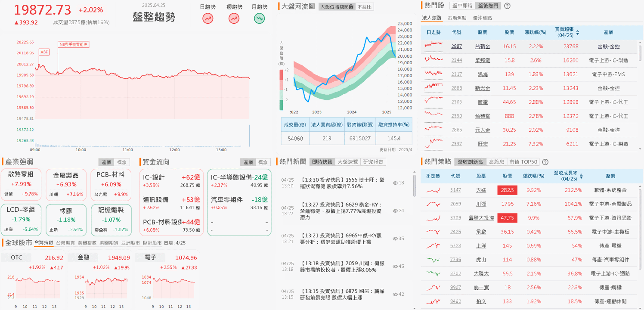Viewport: 644px width, 310px height.
Task: Open stock code 2059 link
Action: tap(455, 204)
